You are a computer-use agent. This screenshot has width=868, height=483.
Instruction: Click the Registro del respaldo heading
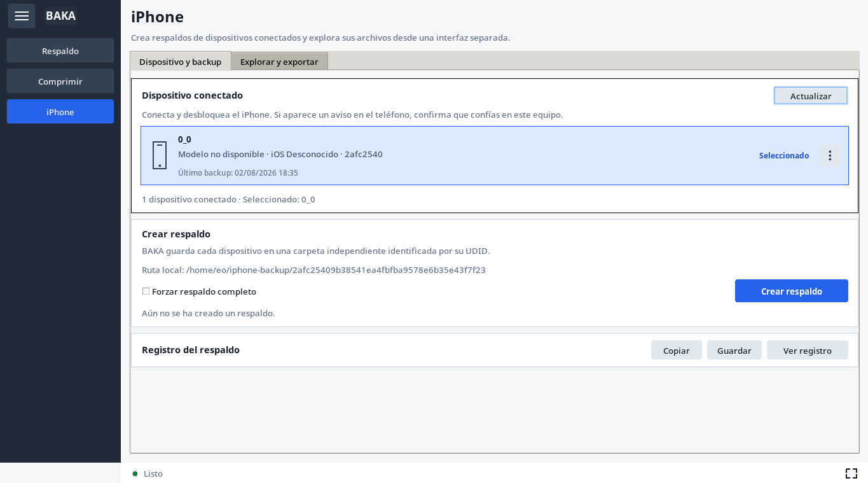click(x=191, y=349)
